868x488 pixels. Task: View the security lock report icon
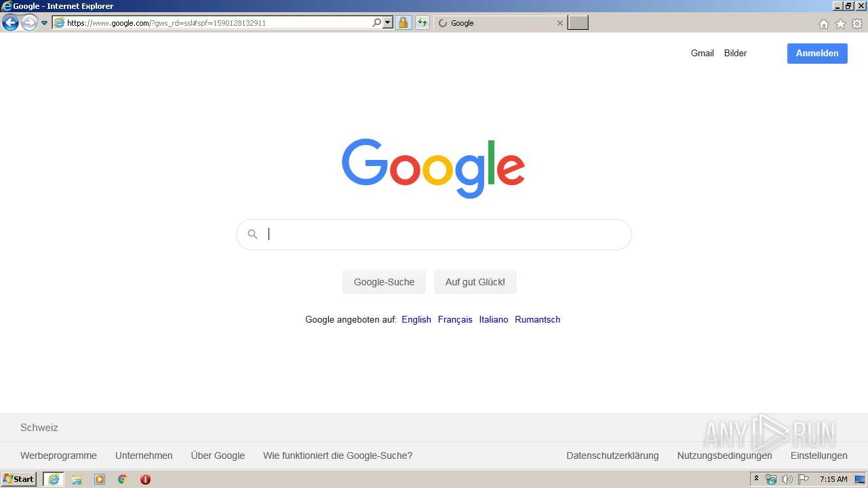403,23
